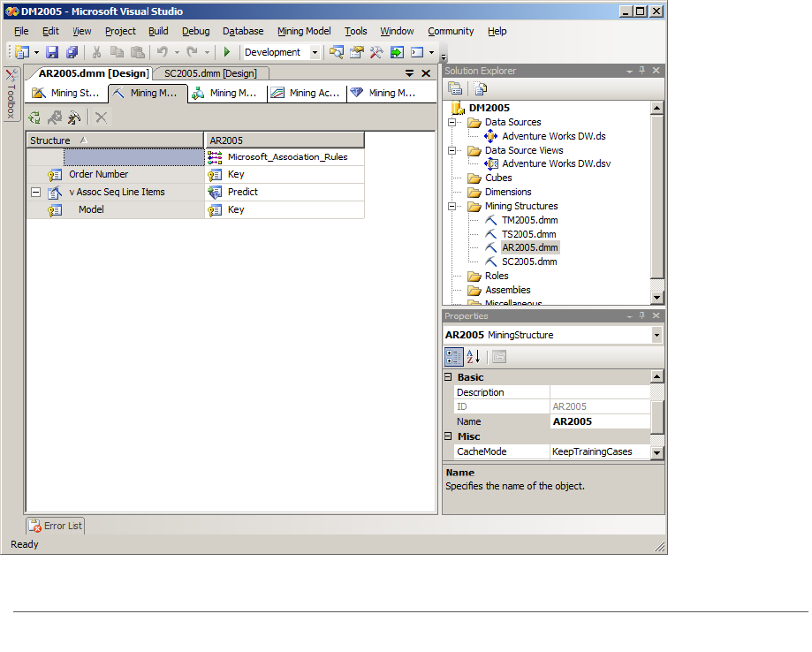Click the Paste toolbar icon
This screenshot has height=652, width=812.
pyautogui.click(x=137, y=52)
